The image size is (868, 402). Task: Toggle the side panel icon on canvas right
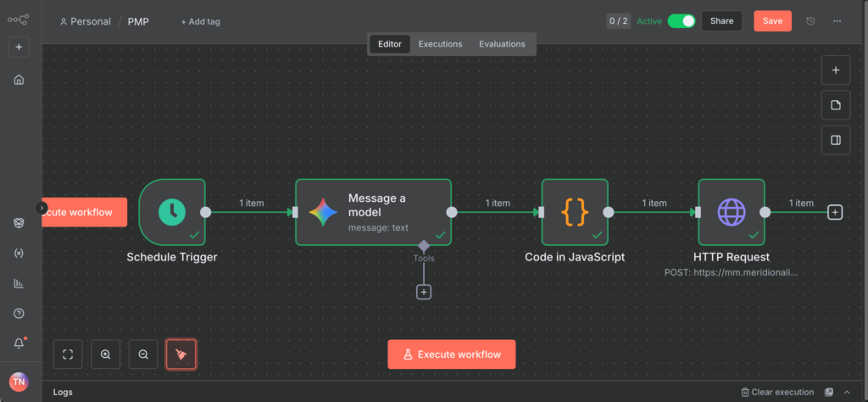coord(835,140)
